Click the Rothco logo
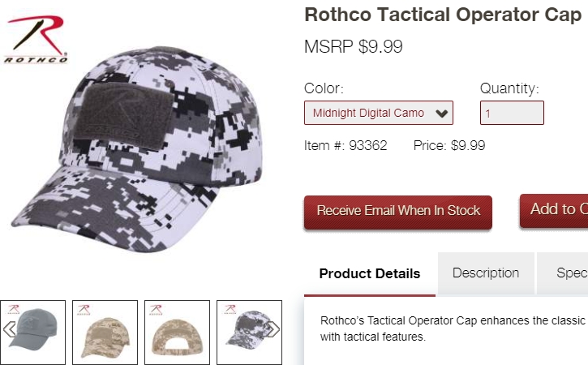This screenshot has width=588, height=365. pyautogui.click(x=36, y=41)
